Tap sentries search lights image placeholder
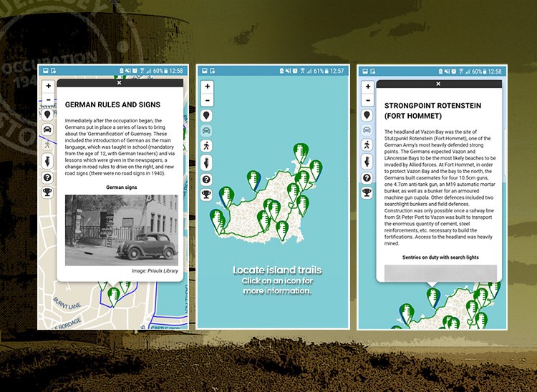This screenshot has width=537, height=392. pyautogui.click(x=440, y=273)
